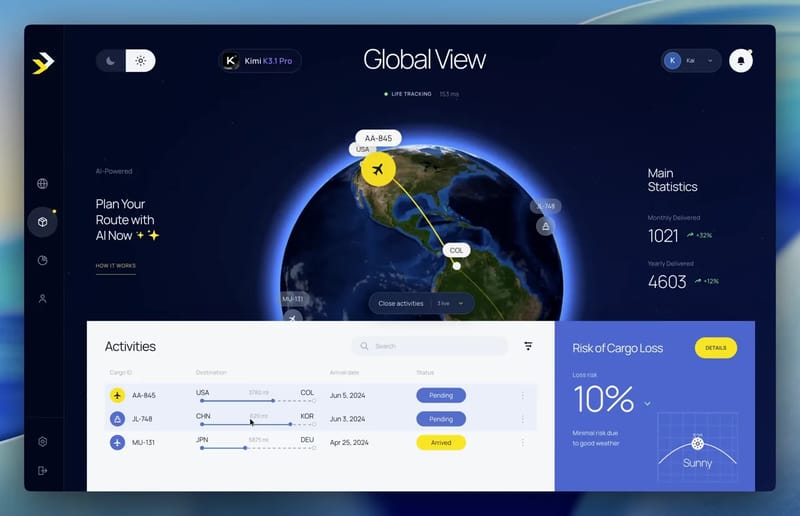Select the AA-845 label on globe
This screenshot has width=800, height=516.
[x=378, y=138]
